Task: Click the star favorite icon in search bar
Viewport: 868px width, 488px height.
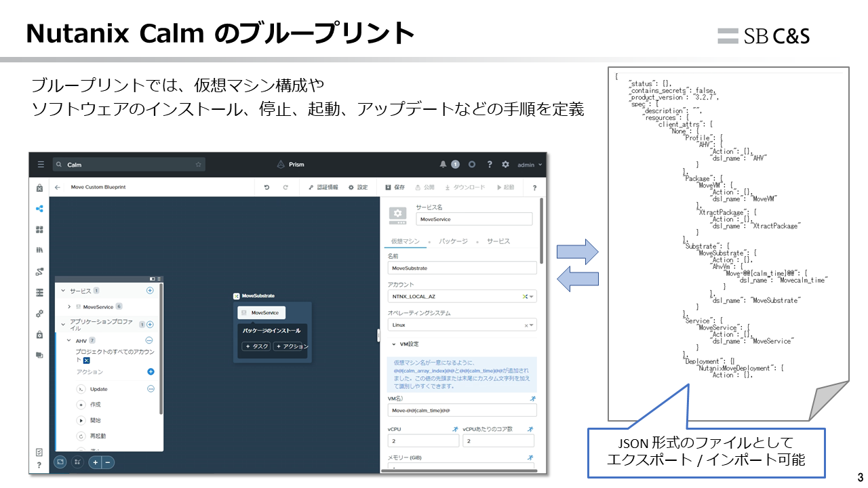Action: (x=198, y=164)
